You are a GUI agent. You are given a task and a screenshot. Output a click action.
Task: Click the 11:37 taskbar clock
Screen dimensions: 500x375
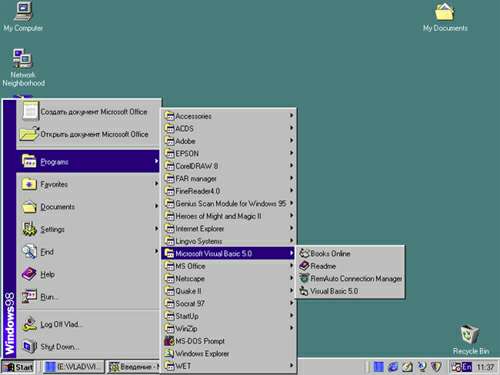[x=485, y=367]
